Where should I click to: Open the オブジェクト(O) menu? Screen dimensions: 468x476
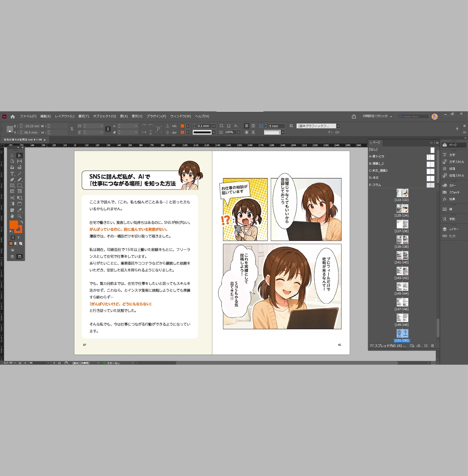tap(104, 116)
